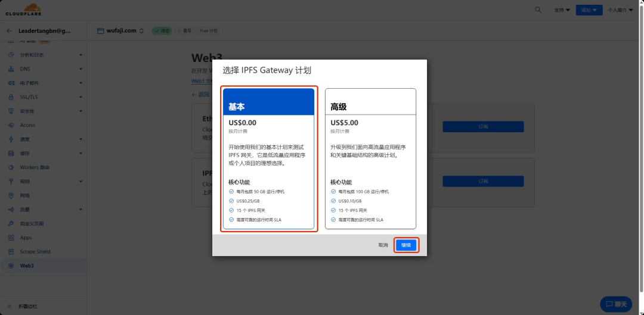Open Workers 路由 via its diamond icon

coord(11,167)
